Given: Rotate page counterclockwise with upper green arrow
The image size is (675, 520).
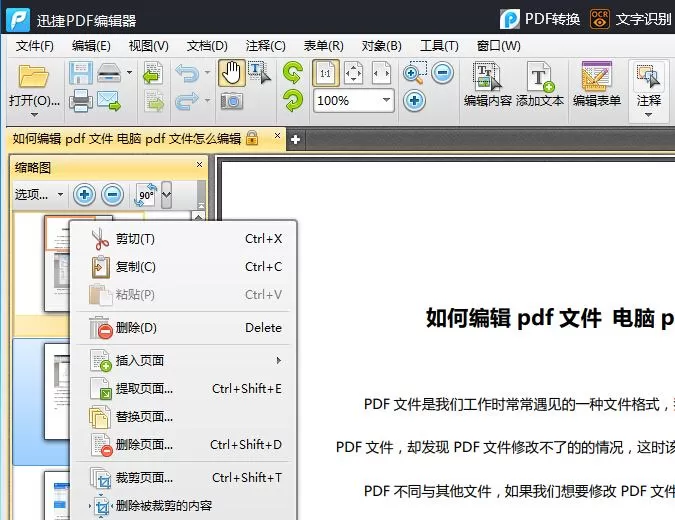Looking at the screenshot, I should pos(293,72).
